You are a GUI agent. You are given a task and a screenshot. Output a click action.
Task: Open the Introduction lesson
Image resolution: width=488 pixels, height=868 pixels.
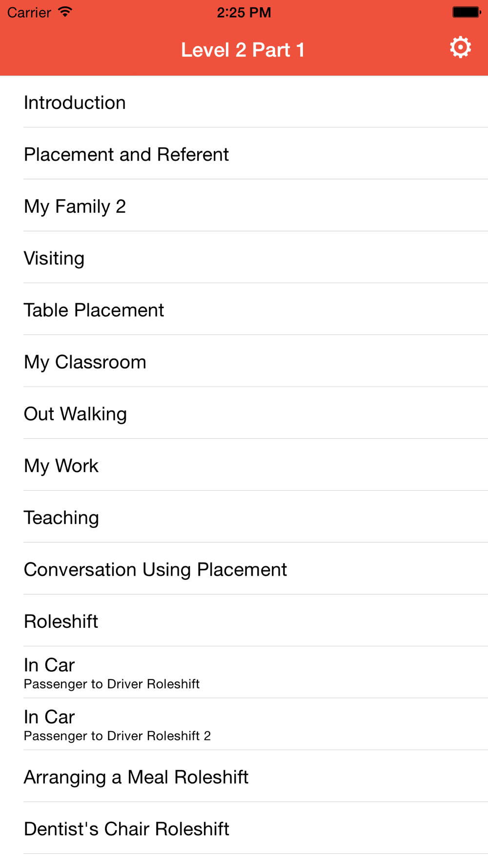click(x=244, y=102)
